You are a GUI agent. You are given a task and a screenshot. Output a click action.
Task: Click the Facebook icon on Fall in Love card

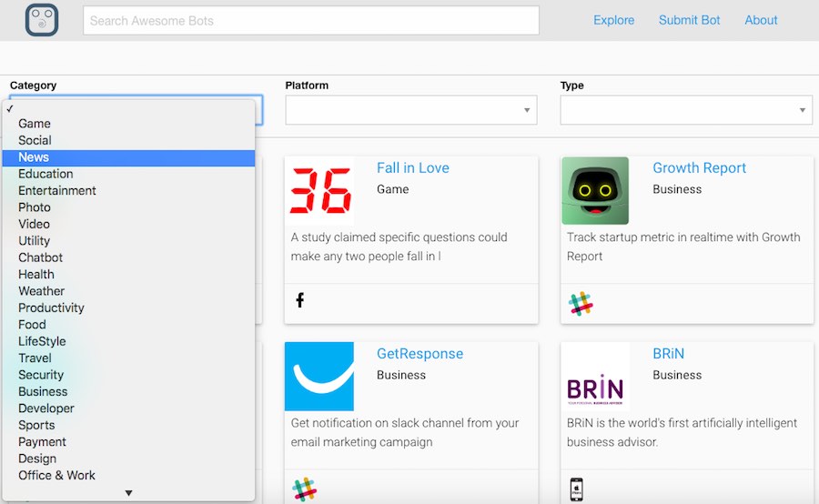[x=299, y=300]
